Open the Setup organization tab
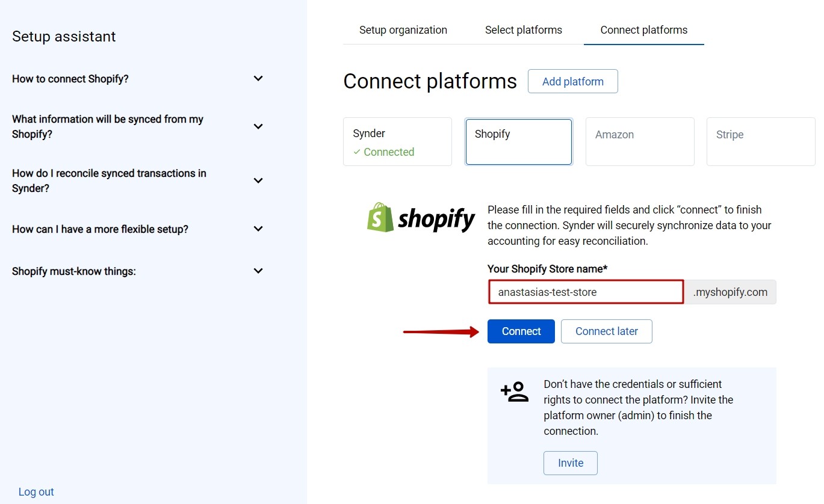 pos(403,30)
